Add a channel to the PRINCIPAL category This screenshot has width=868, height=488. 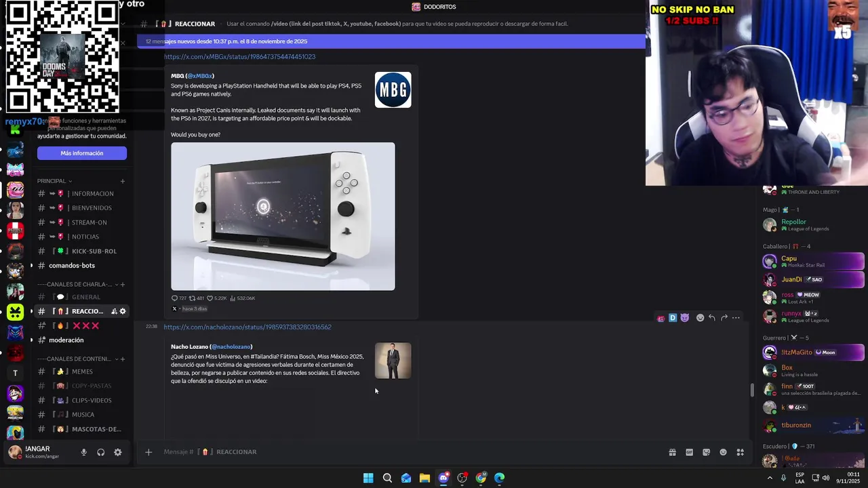point(123,181)
